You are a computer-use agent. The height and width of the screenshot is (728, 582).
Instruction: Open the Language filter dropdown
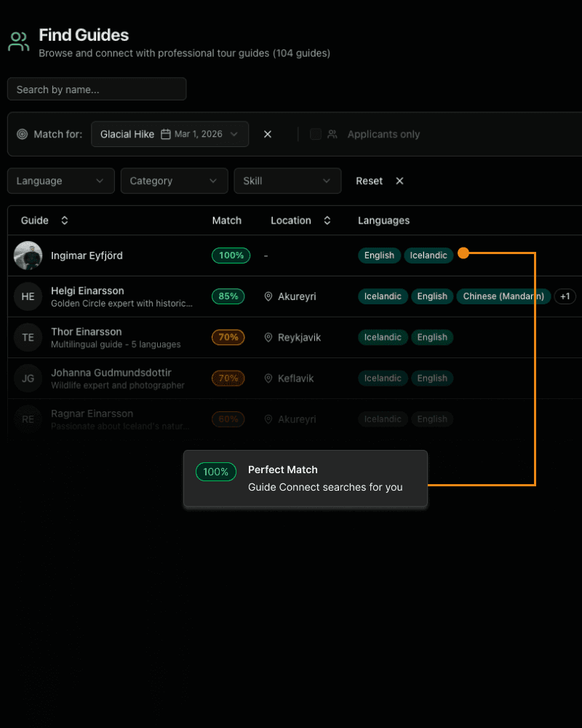(x=60, y=181)
